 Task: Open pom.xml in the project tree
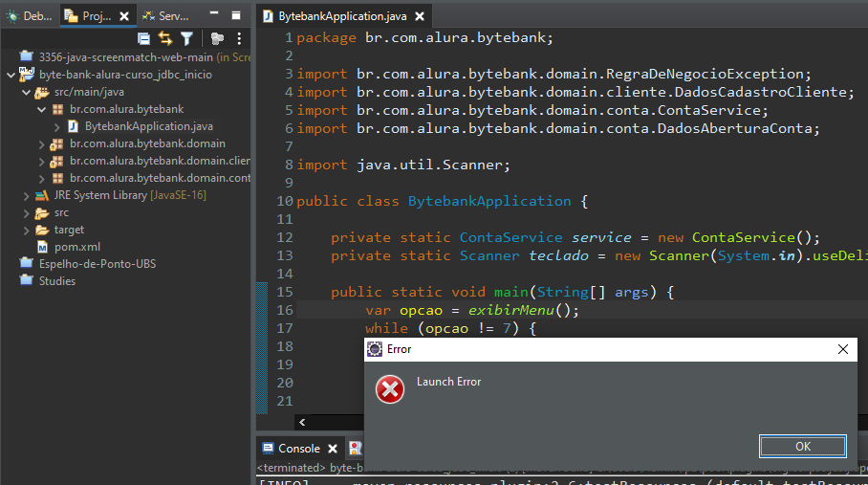pos(76,247)
